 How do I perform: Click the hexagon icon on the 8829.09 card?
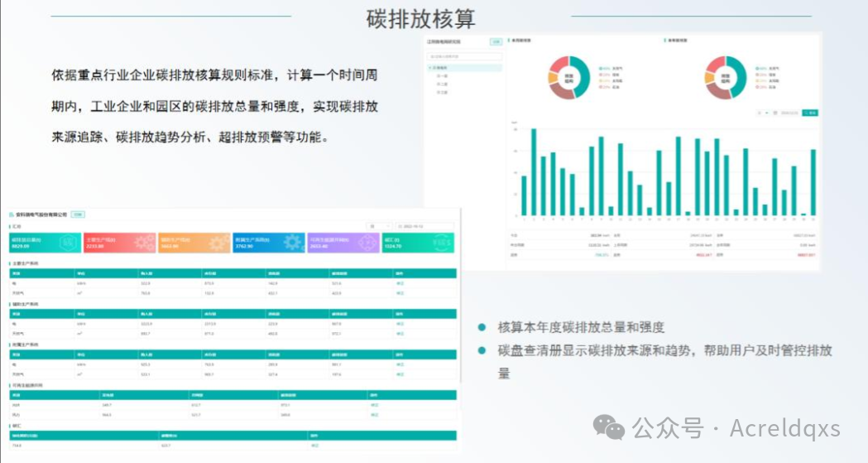[68, 243]
